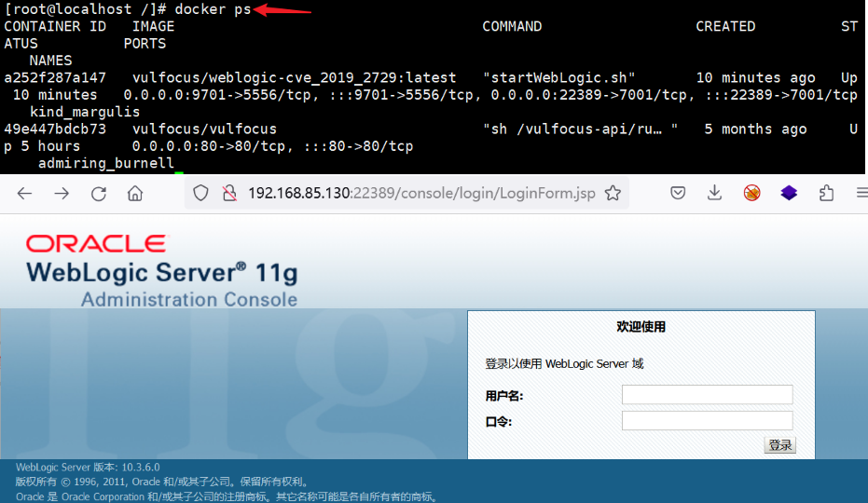The height and width of the screenshot is (503, 868).
Task: Open the tracking protection shield icon
Action: tap(200, 193)
